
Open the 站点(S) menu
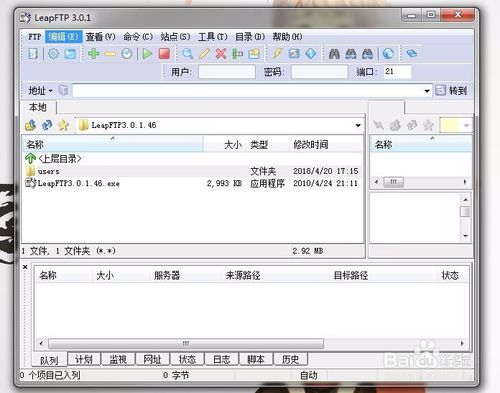click(x=175, y=37)
